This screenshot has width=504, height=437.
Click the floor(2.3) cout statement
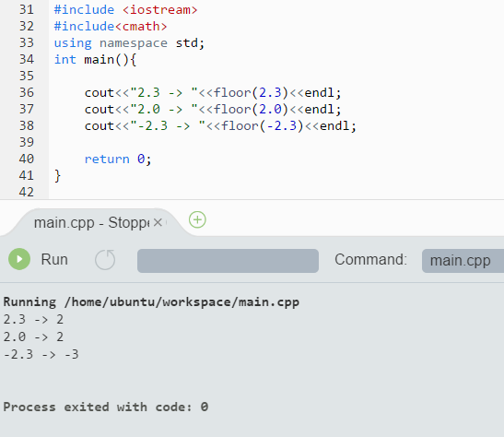click(x=213, y=93)
